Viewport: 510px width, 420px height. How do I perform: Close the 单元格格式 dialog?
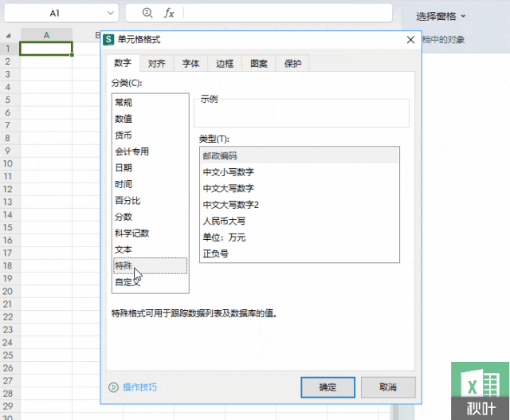point(410,40)
